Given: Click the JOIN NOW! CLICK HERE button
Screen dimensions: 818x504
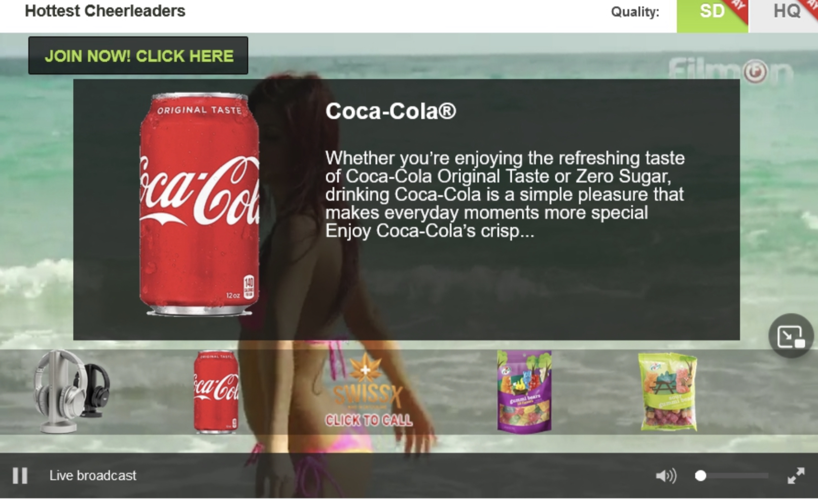Looking at the screenshot, I should [x=138, y=56].
